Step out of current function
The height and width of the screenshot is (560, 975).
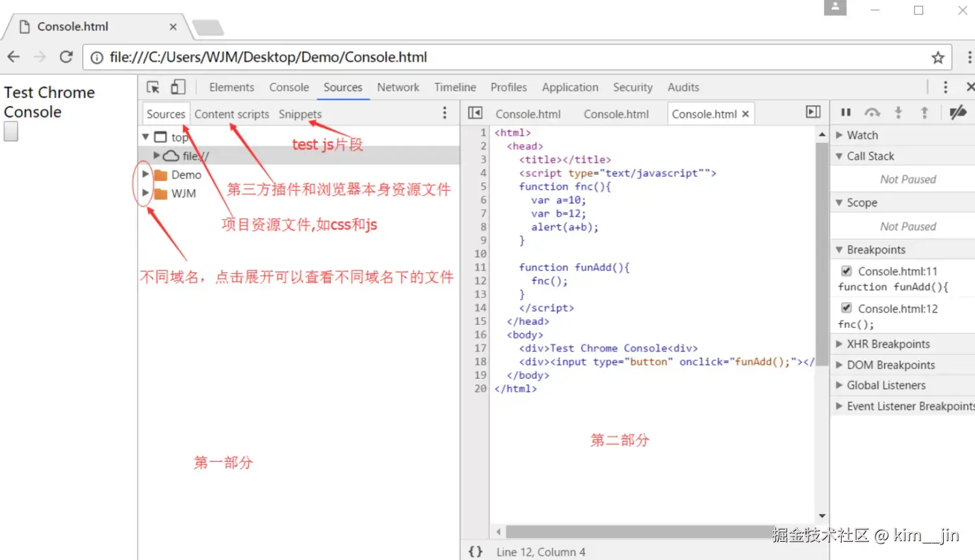pos(924,112)
